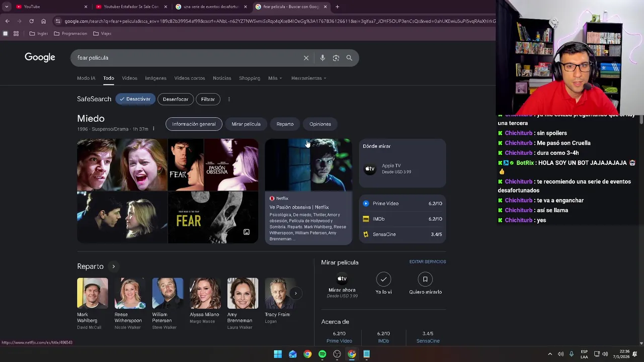
Task: Open image gallery icon on Fear poster
Action: pyautogui.click(x=247, y=232)
